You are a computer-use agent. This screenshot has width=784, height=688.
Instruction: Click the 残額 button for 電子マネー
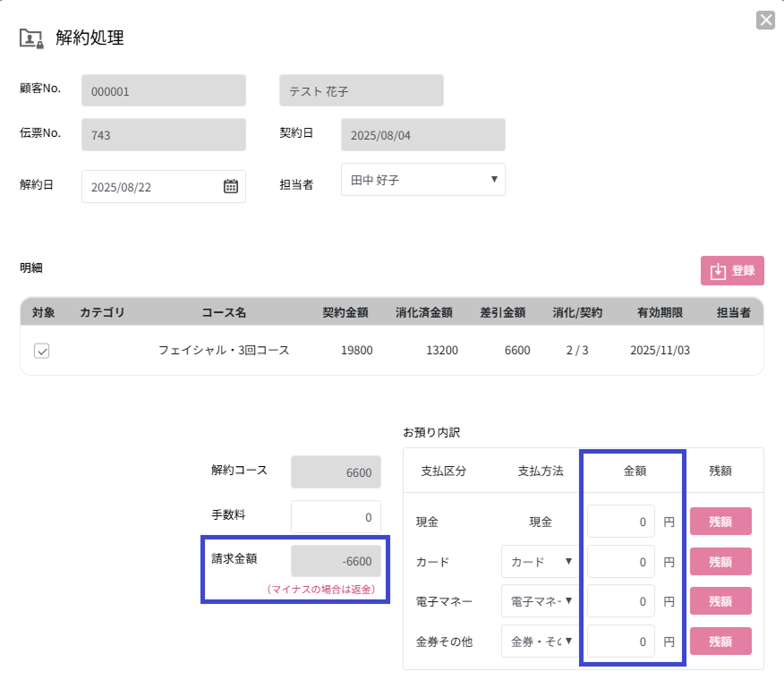tap(720, 601)
